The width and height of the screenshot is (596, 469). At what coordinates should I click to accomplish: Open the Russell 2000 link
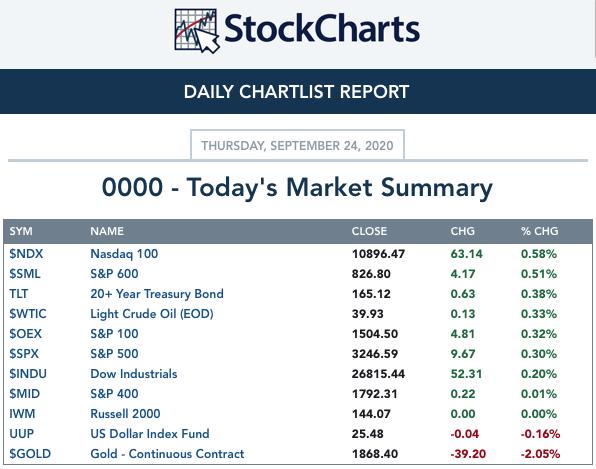(x=125, y=414)
